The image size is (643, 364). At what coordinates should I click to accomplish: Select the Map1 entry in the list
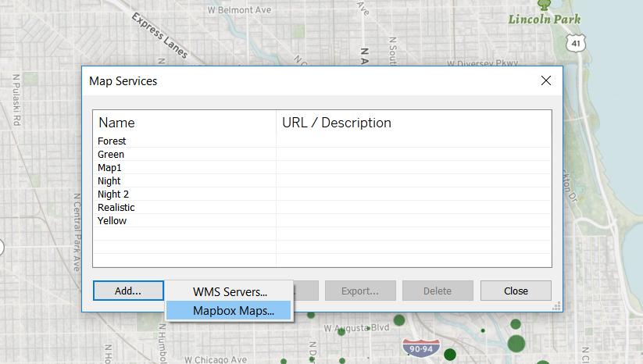322,168
